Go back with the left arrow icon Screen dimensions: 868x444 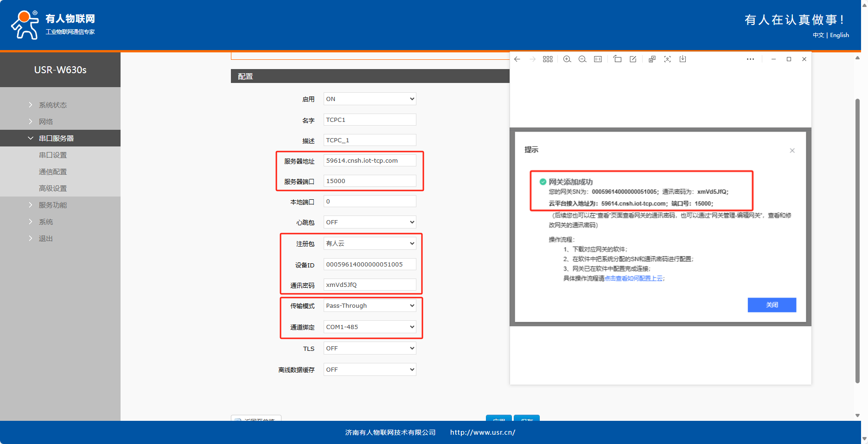(x=517, y=59)
